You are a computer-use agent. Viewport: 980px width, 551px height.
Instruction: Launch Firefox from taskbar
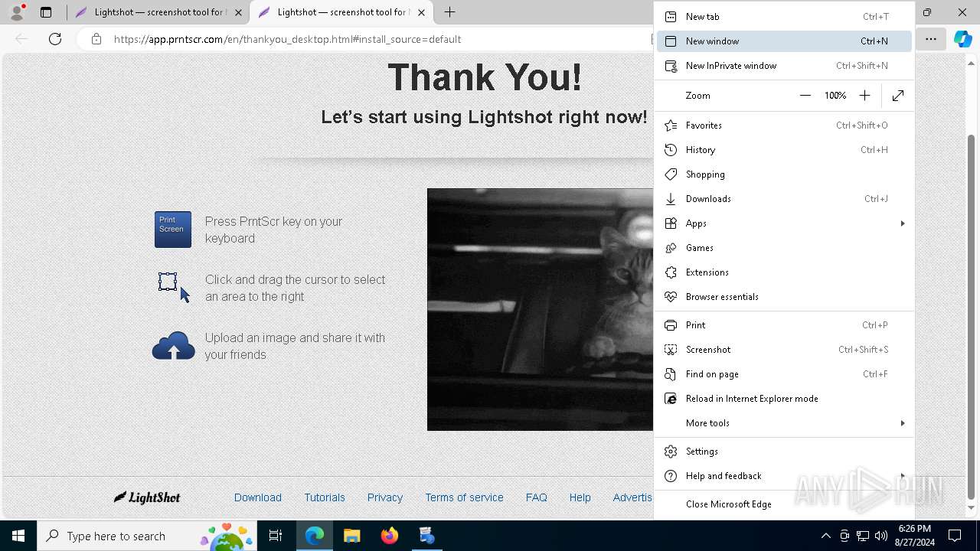(389, 536)
